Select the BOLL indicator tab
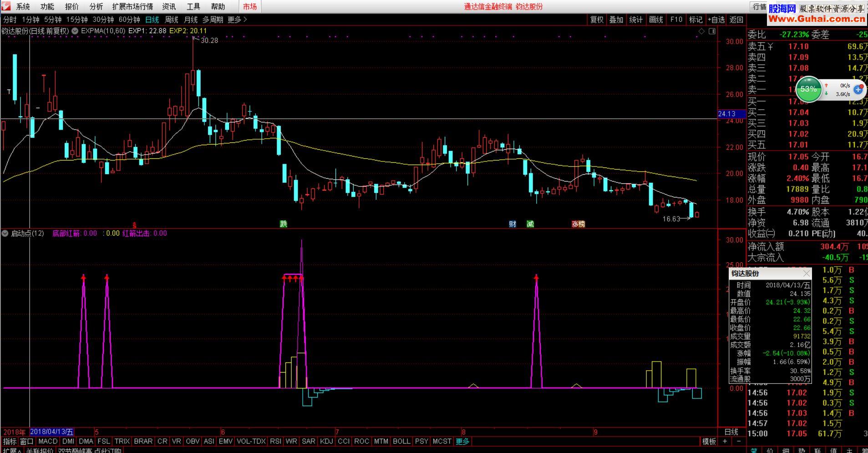This screenshot has height=453, width=868. 401,441
